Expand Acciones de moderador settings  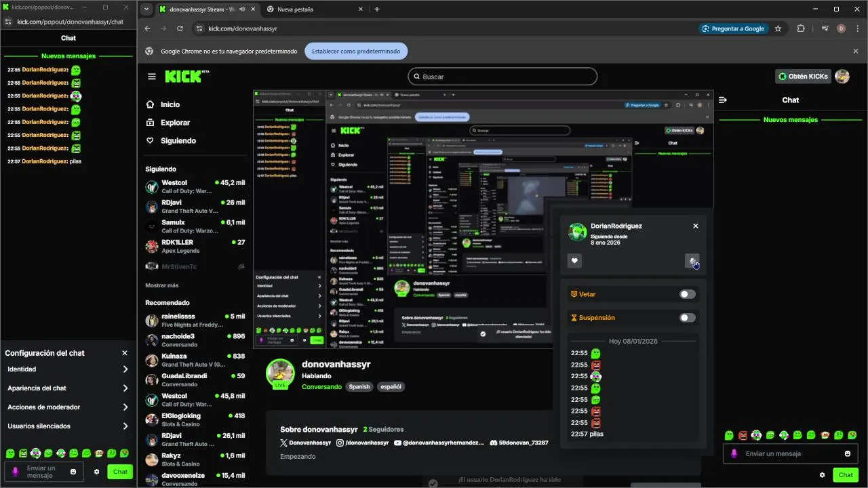[x=68, y=407]
